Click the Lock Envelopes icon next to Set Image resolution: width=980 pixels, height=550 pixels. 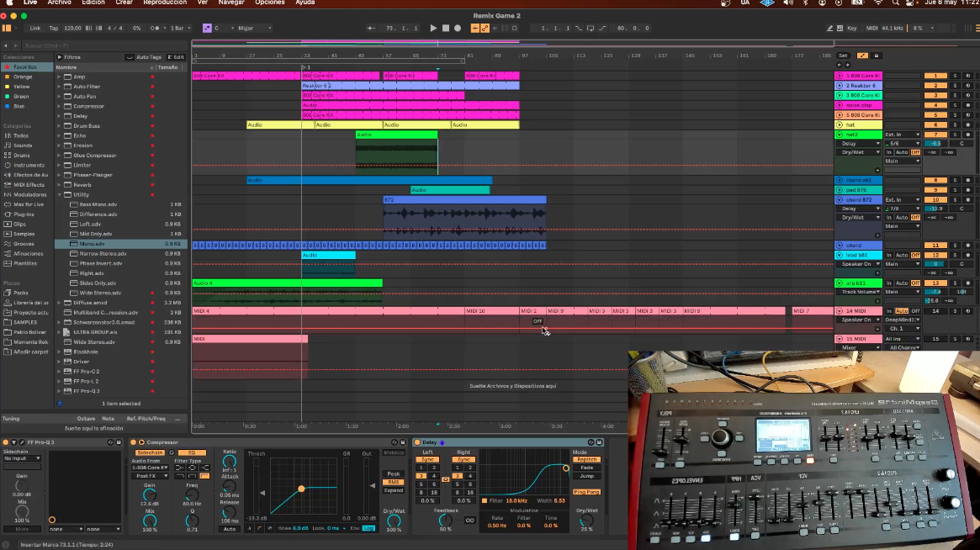pyautogui.click(x=877, y=56)
